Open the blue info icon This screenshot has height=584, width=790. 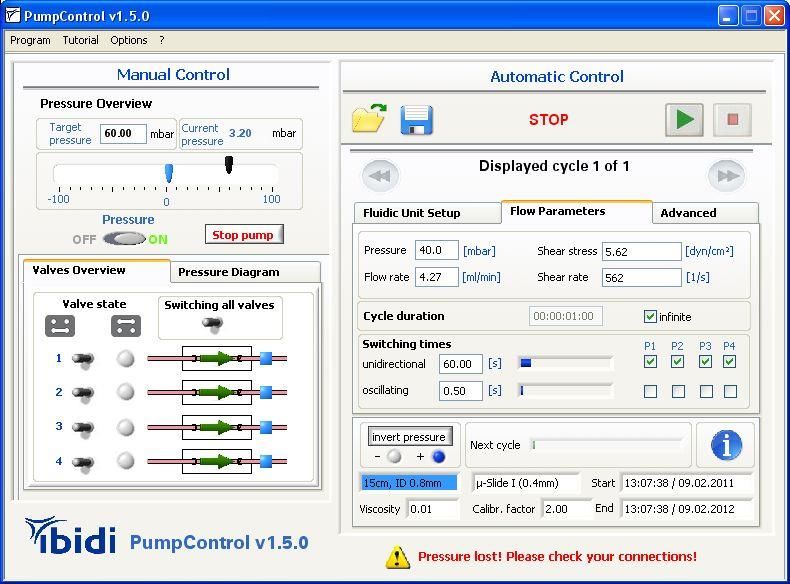726,445
